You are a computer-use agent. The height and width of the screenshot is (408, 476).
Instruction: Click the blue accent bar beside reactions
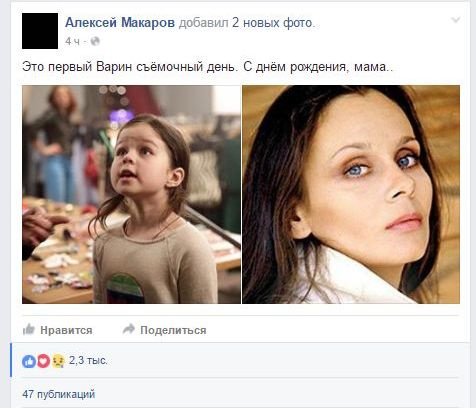point(11,360)
